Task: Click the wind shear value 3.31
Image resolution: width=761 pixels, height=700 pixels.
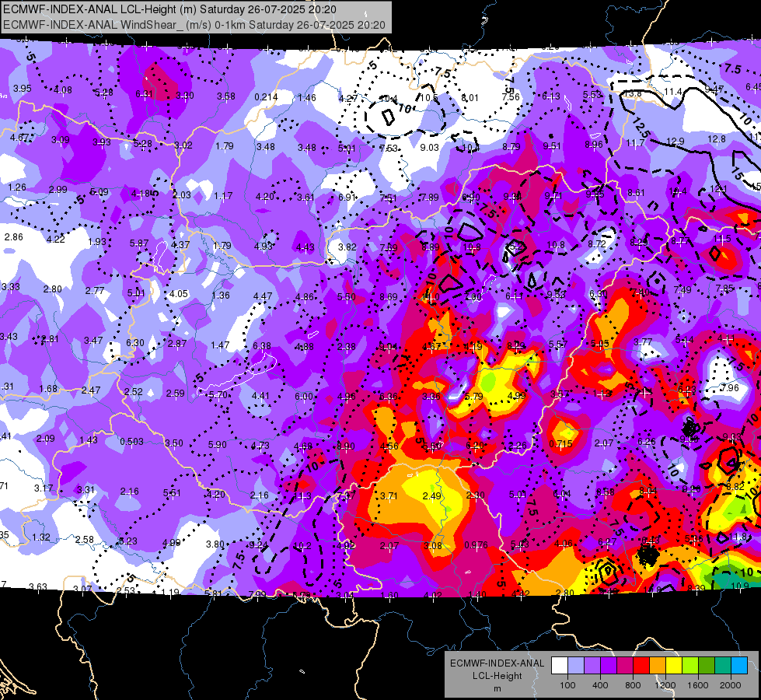Action: tap(86, 490)
